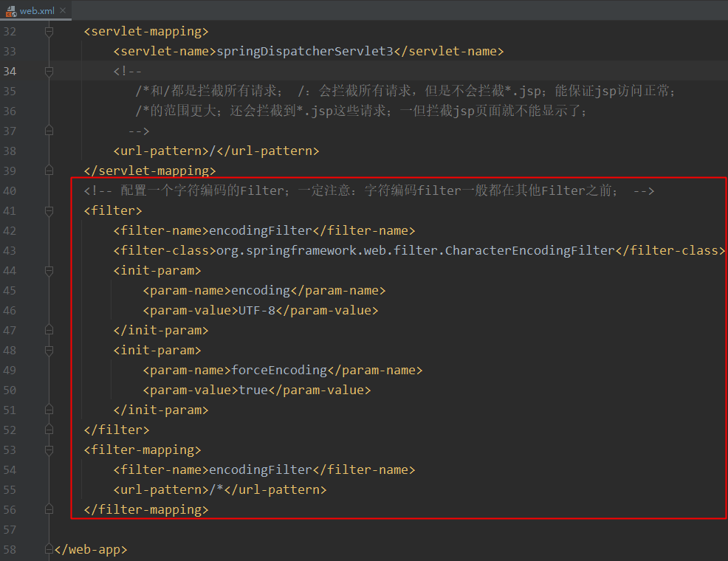Click comment text on line 35
Image resolution: width=728 pixels, height=561 pixels.
pyautogui.click(x=405, y=91)
